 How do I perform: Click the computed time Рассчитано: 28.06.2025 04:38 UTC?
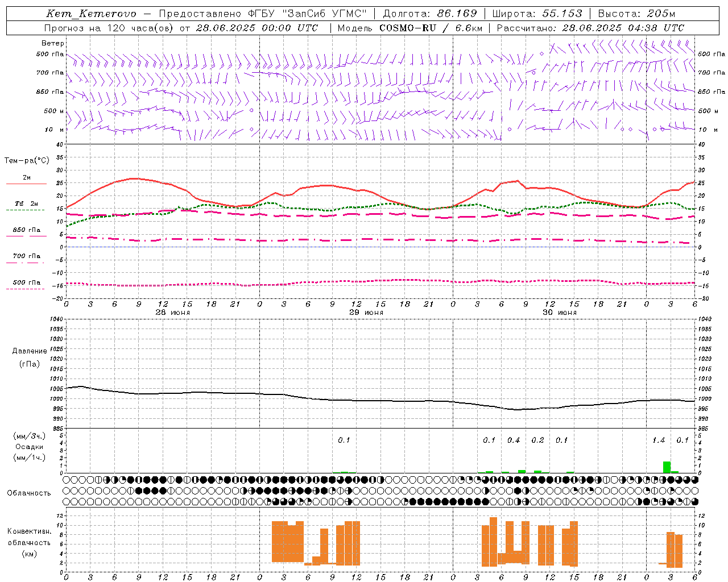point(590,28)
